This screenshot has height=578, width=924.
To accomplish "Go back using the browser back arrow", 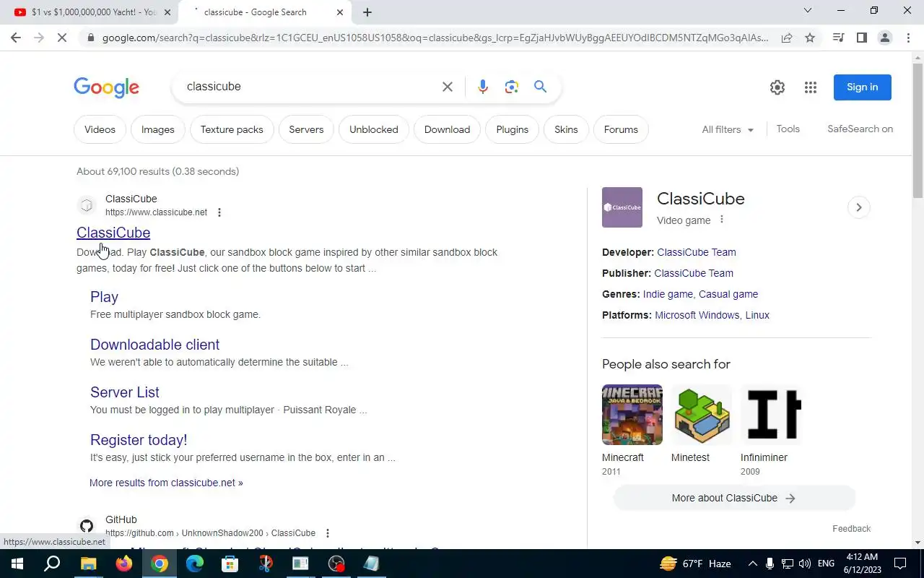I will click(x=15, y=38).
